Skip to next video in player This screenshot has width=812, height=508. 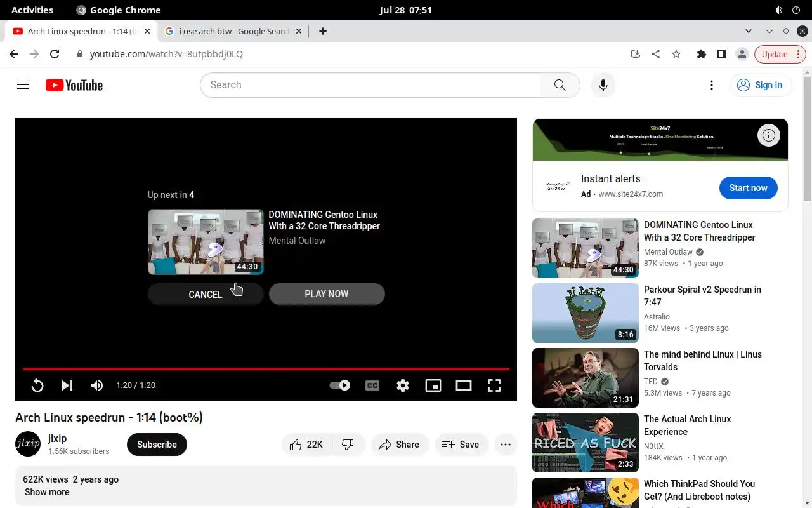[x=67, y=385]
